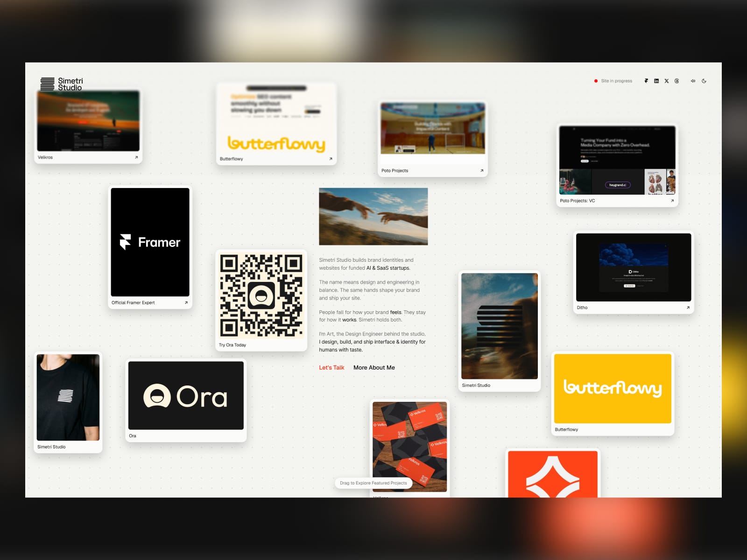Viewport: 747px width, 560px height.
Task: Open the Threads social icon
Action: click(677, 81)
